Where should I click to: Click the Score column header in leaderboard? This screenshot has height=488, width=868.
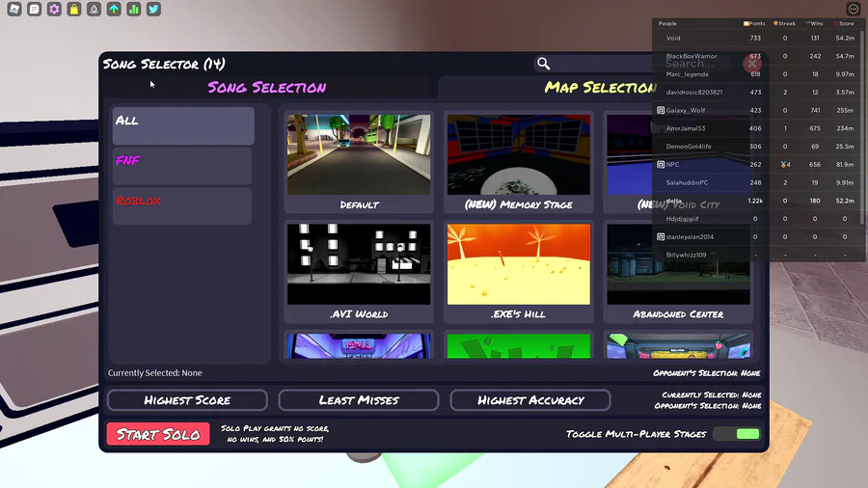844,23
